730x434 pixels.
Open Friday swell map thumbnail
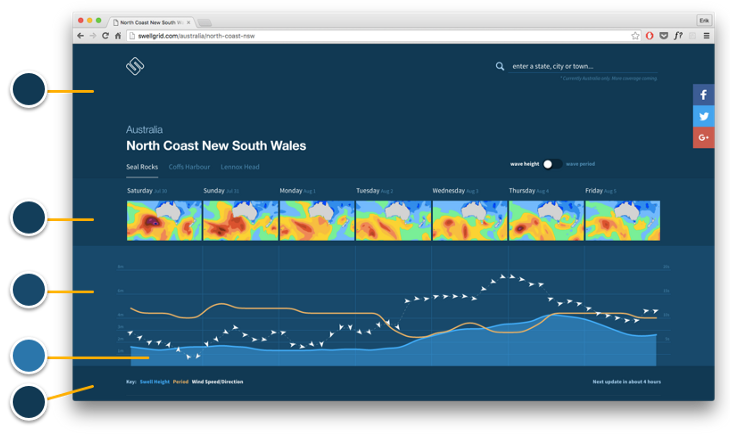coord(621,220)
